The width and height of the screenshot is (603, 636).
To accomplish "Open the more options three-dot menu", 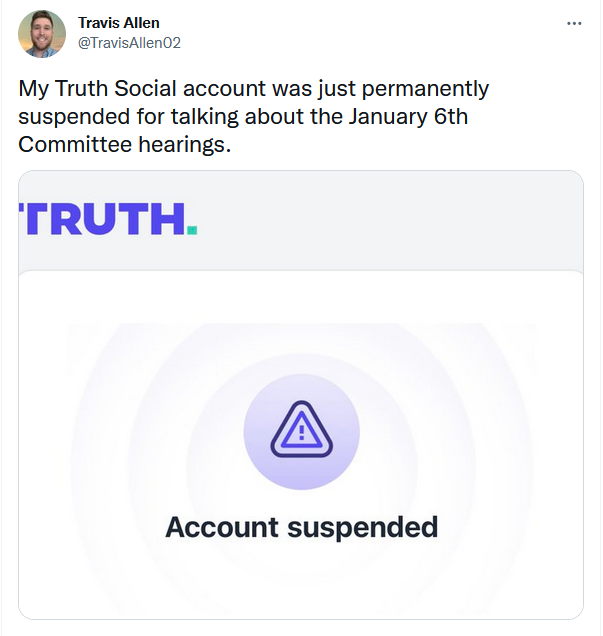I will click(574, 23).
